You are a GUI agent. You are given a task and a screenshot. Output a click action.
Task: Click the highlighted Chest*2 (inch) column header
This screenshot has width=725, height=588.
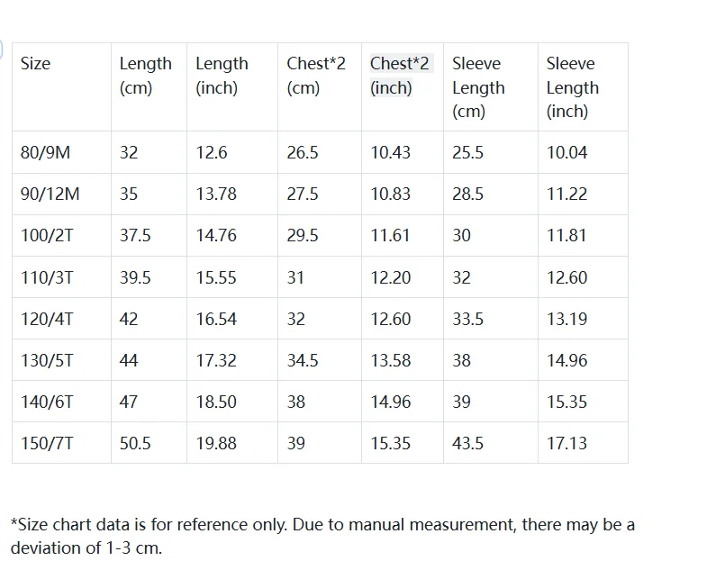(400, 76)
